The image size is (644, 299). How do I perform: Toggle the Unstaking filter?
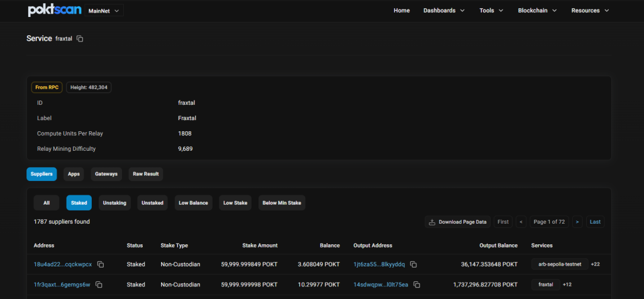pos(114,202)
